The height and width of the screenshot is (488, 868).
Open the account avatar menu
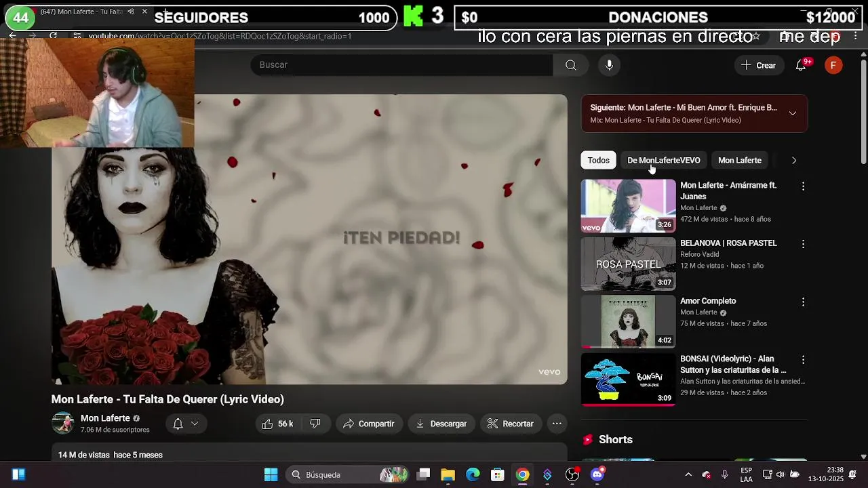(833, 65)
